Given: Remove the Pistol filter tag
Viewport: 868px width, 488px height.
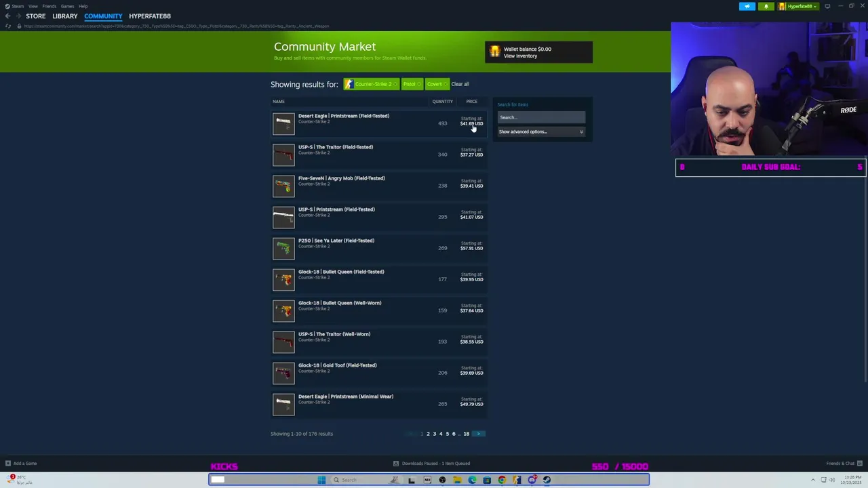Looking at the screenshot, I should coord(412,84).
